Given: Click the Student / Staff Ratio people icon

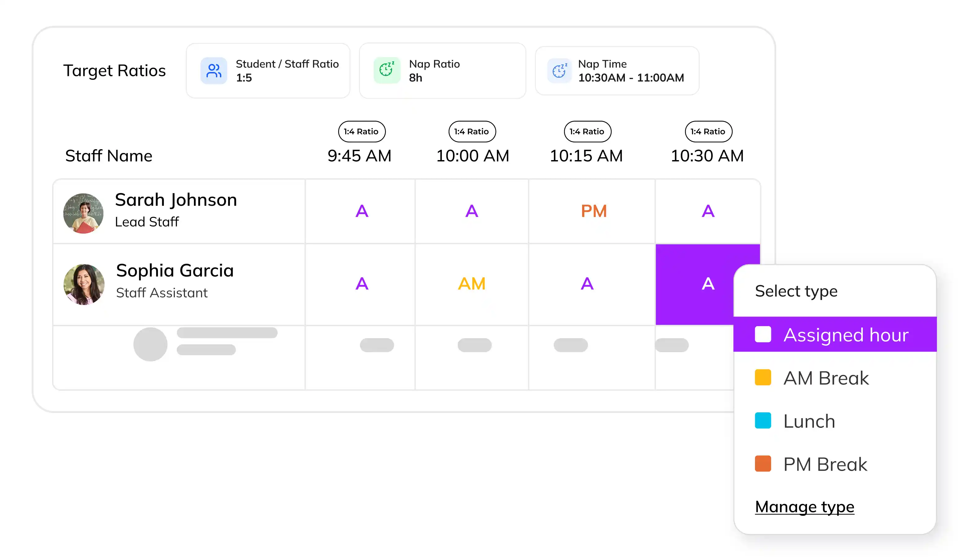Looking at the screenshot, I should pyautogui.click(x=213, y=71).
